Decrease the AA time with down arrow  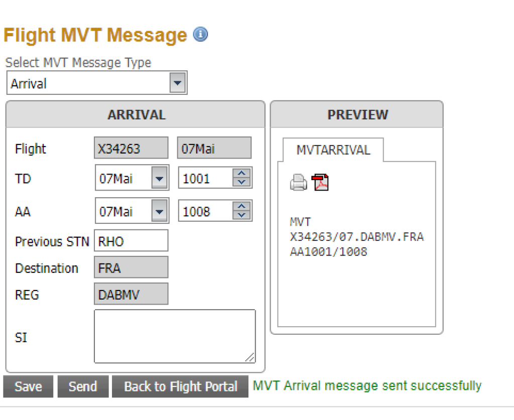pos(242,215)
